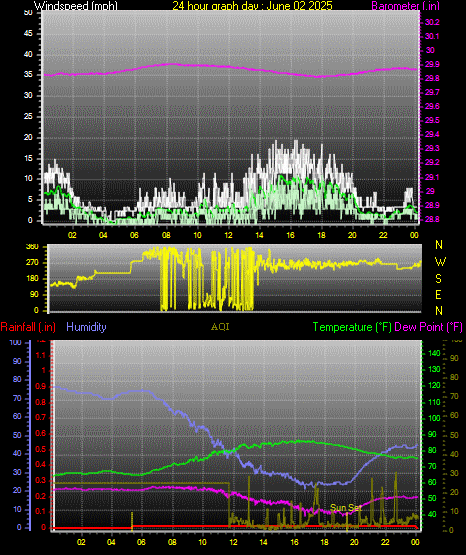
Task: Click the 'Barometer (.in)' axis title
Action: coord(405,5)
